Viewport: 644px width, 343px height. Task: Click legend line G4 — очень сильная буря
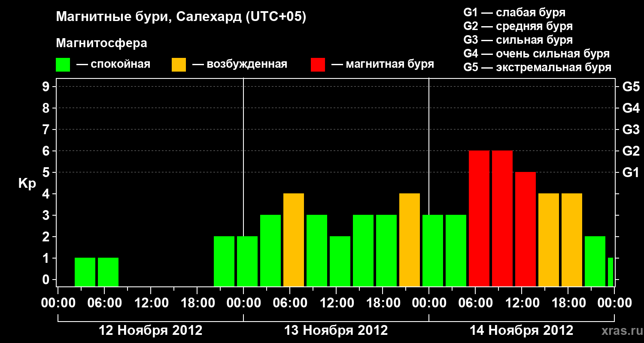536,54
